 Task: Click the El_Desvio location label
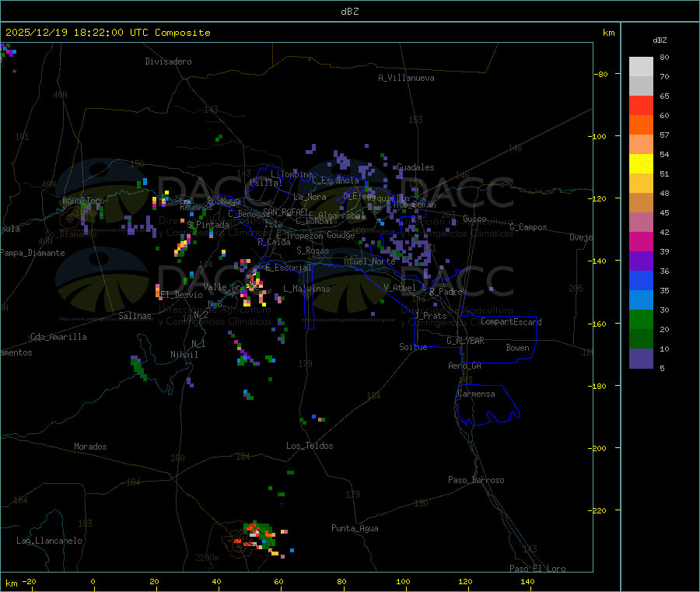(182, 295)
